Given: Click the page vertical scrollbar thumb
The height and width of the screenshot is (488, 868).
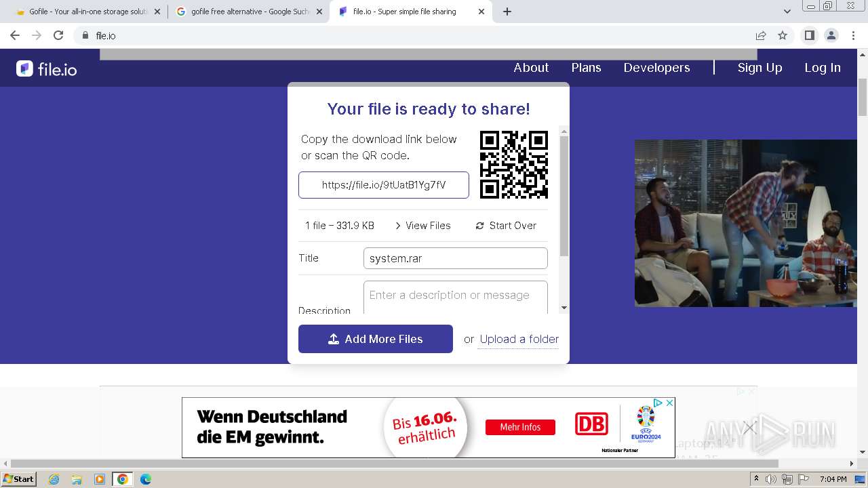Looking at the screenshot, I should (x=863, y=98).
